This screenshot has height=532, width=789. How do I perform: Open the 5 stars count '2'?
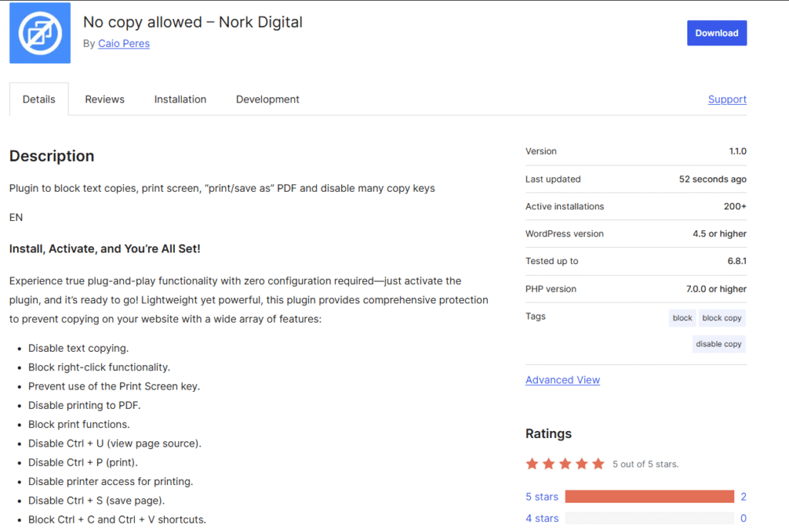tap(744, 497)
